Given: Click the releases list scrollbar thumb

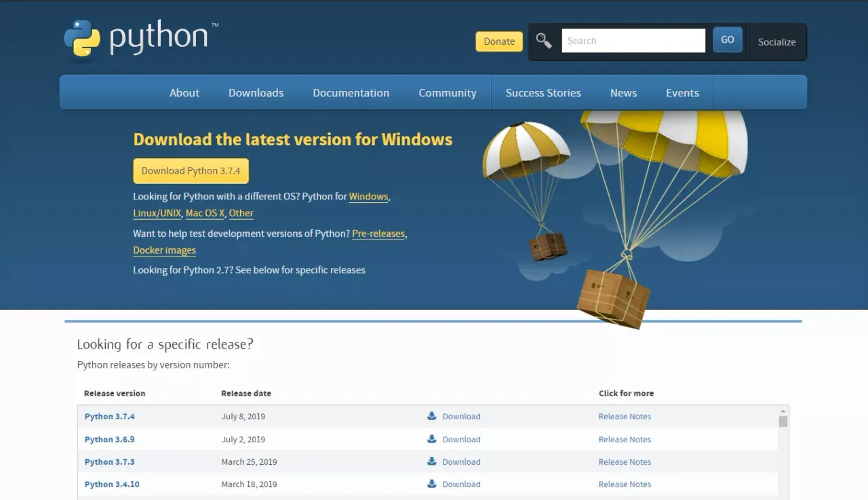Looking at the screenshot, I should click(x=783, y=421).
